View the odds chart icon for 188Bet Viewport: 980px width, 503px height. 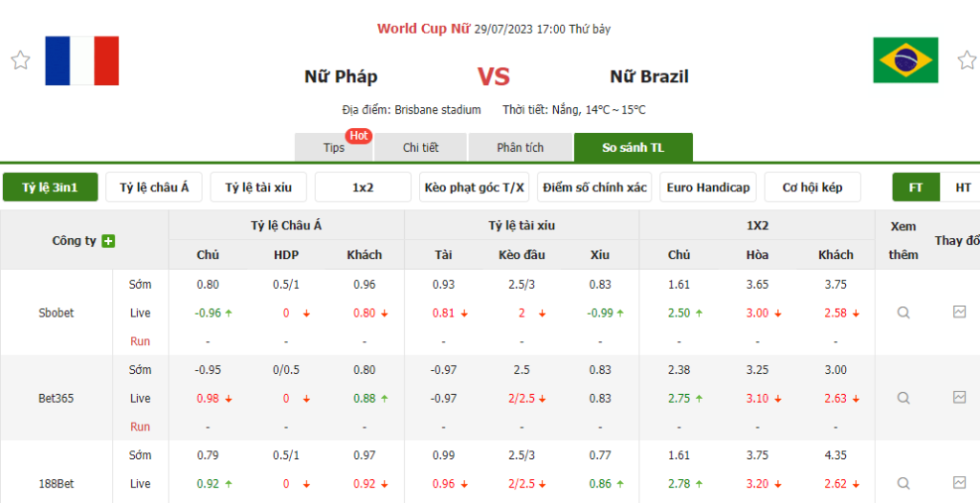pos(960,483)
